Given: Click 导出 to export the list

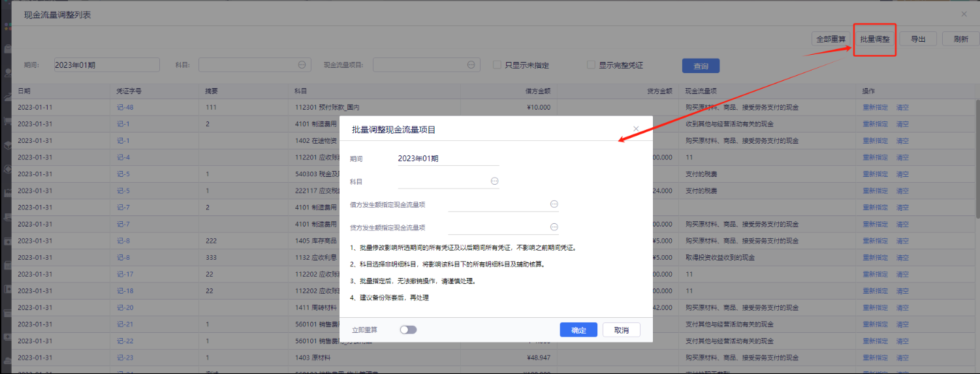Looking at the screenshot, I should [x=918, y=39].
